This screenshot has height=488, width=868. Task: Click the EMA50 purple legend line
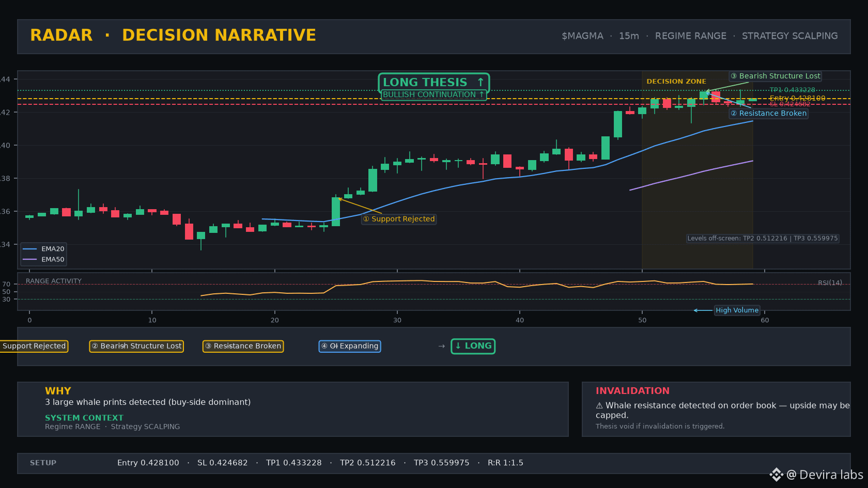30,260
